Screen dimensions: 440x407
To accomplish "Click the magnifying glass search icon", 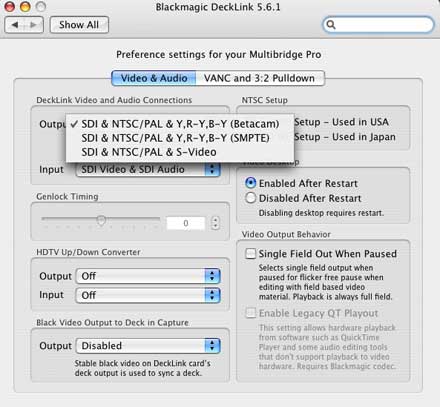I will pyautogui.click(x=331, y=25).
